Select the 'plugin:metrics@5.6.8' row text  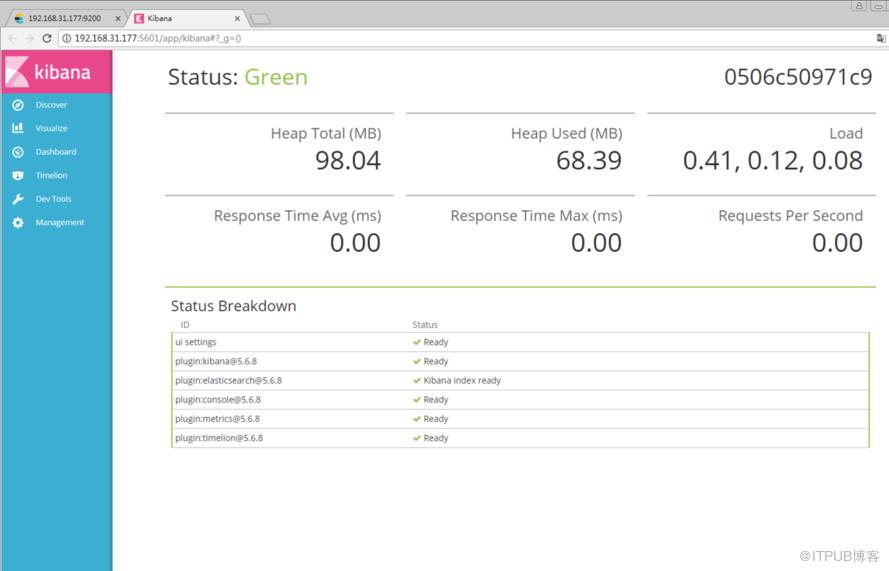[217, 419]
